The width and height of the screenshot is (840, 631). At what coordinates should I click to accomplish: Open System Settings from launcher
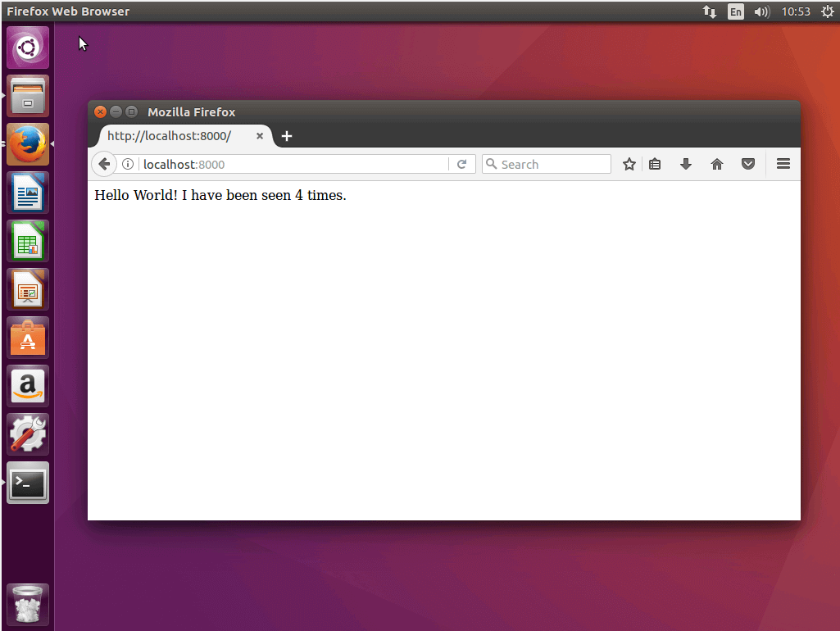28,434
